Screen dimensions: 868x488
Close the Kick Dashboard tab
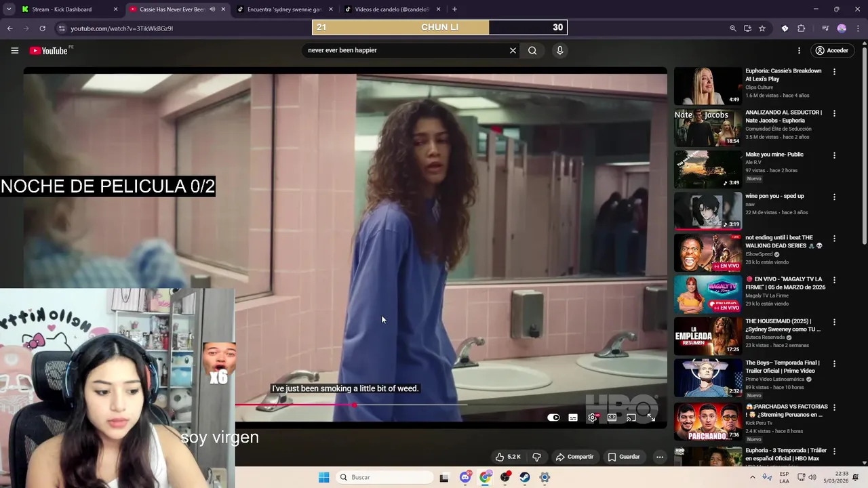115,9
